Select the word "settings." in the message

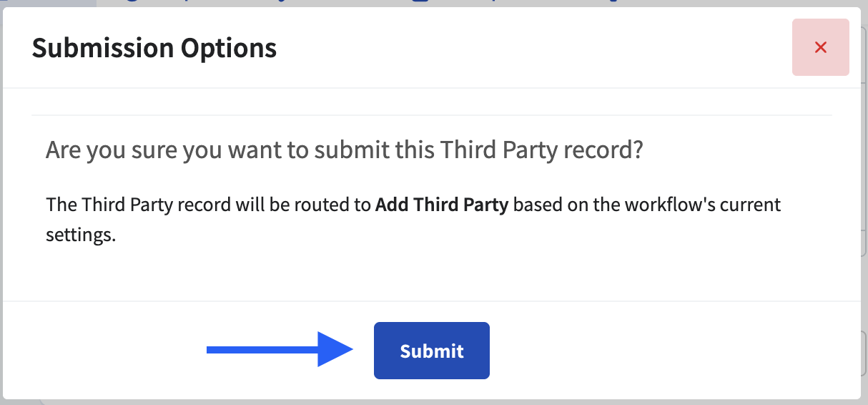(81, 235)
